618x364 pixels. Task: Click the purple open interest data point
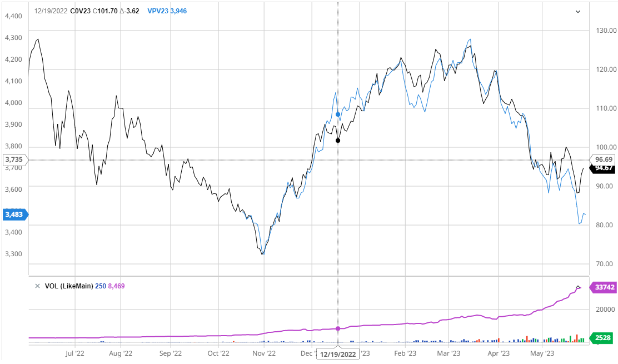[338, 328]
